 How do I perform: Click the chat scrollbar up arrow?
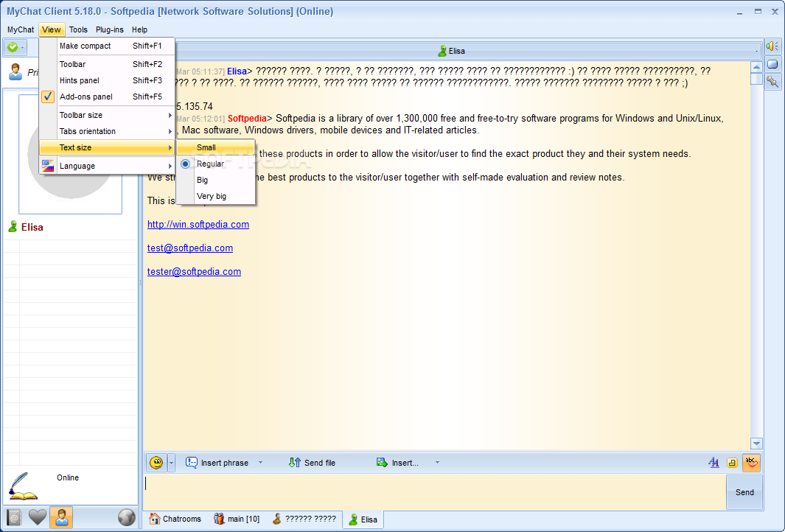(756, 67)
